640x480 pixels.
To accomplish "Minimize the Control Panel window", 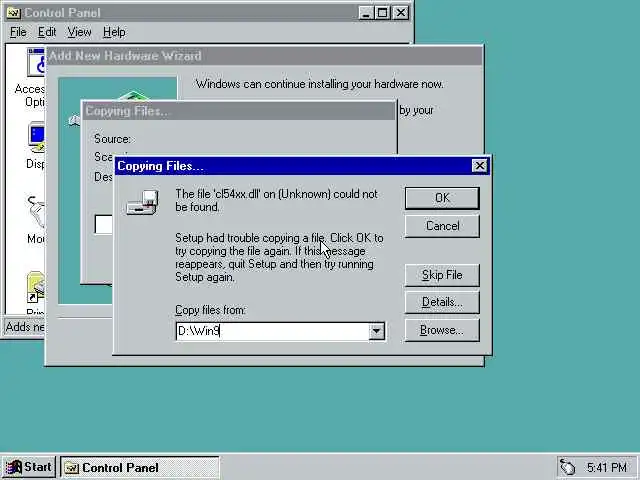I will [x=366, y=13].
